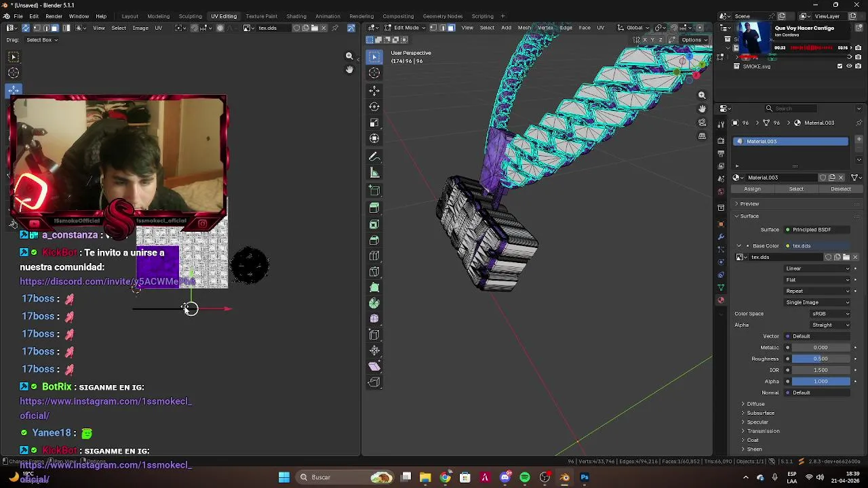Click the Assign material button
The image size is (868, 488).
click(752, 189)
